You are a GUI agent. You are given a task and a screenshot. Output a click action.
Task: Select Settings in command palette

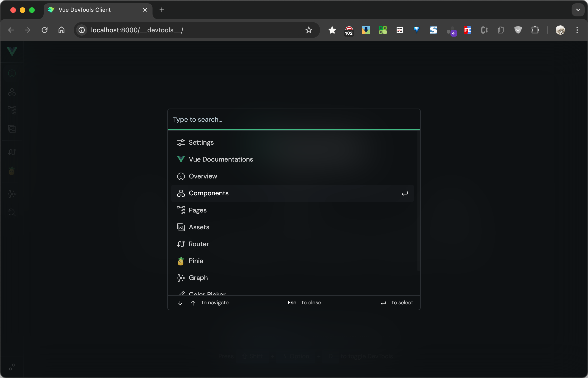click(x=201, y=143)
